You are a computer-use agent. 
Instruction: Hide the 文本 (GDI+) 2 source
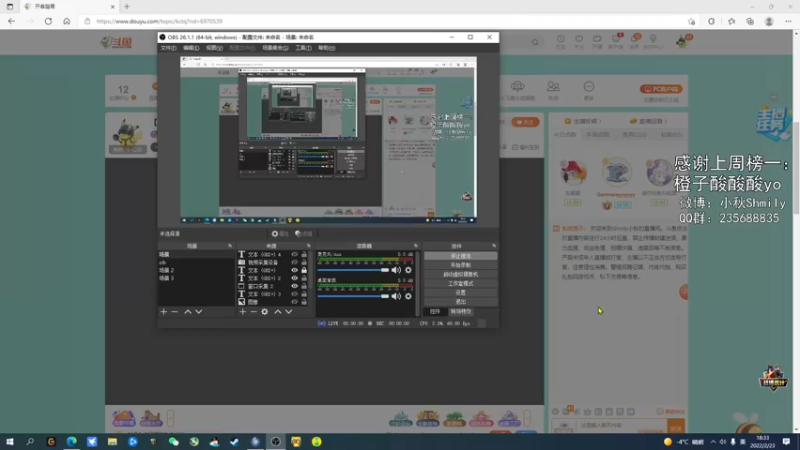pos(294,278)
